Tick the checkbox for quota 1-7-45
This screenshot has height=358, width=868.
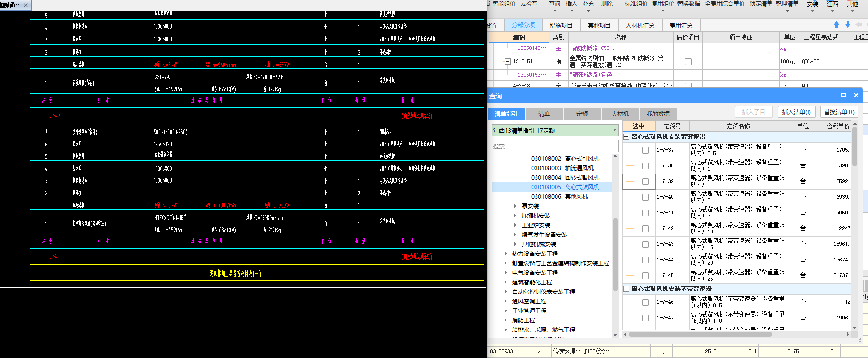click(645, 276)
